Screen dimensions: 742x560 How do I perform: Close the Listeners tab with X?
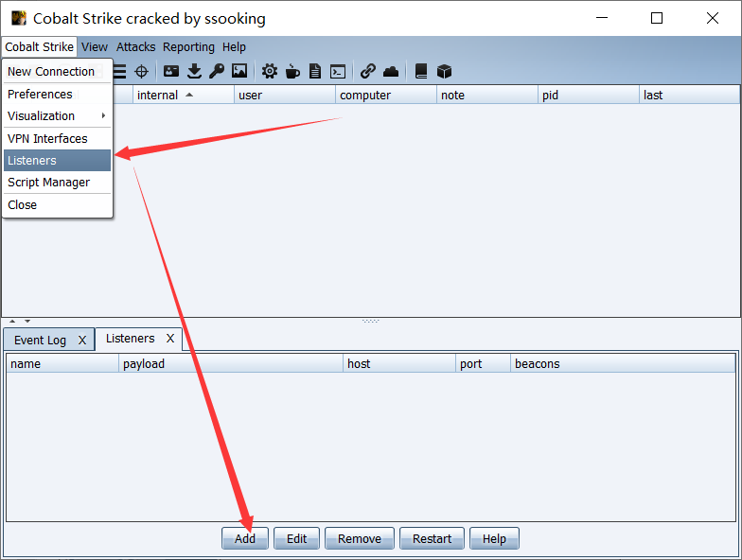point(170,339)
